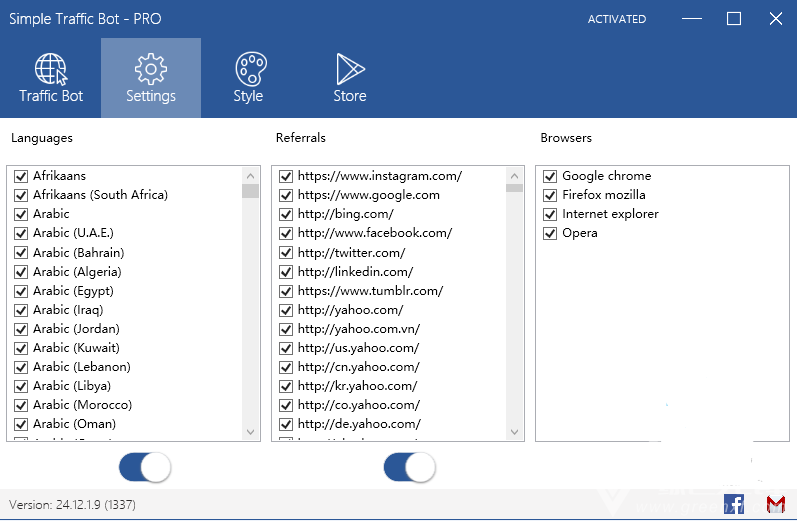The width and height of the screenshot is (797, 521).
Task: Uncheck the de.yahoo.com referral checkbox
Action: 286,424
